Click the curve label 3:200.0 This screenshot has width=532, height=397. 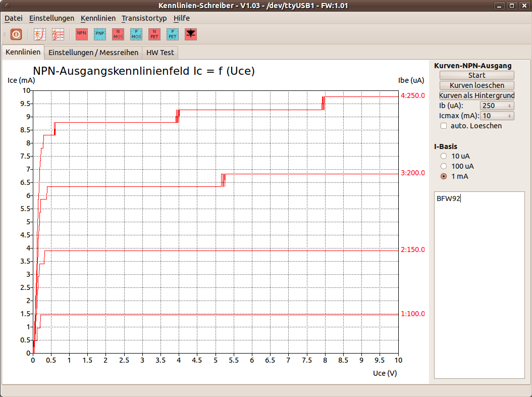click(413, 173)
